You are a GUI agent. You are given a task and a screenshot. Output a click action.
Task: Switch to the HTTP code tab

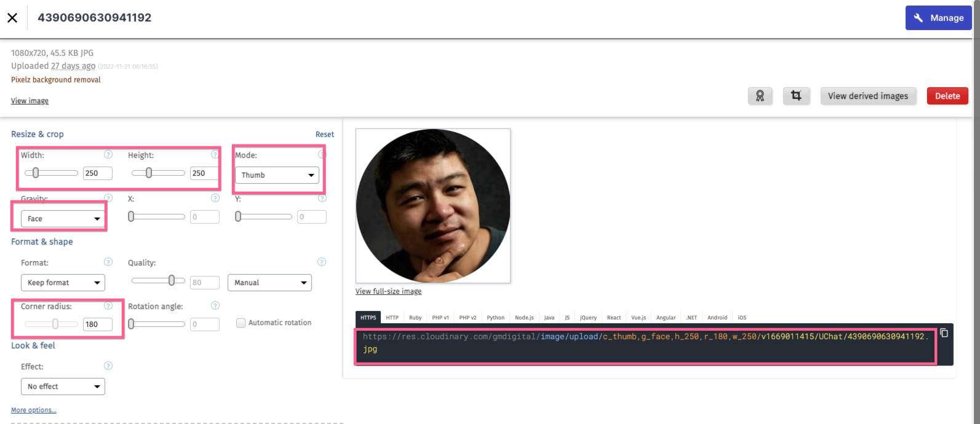[392, 318]
